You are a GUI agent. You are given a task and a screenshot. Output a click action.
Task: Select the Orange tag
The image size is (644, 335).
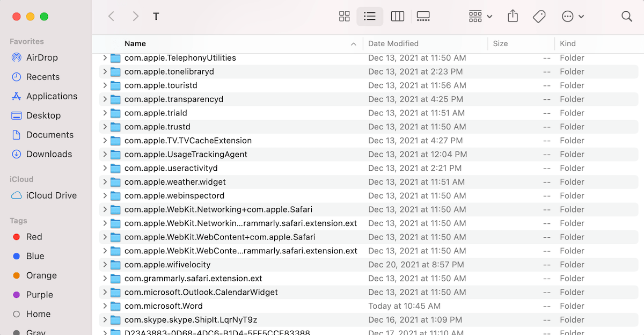click(x=41, y=275)
